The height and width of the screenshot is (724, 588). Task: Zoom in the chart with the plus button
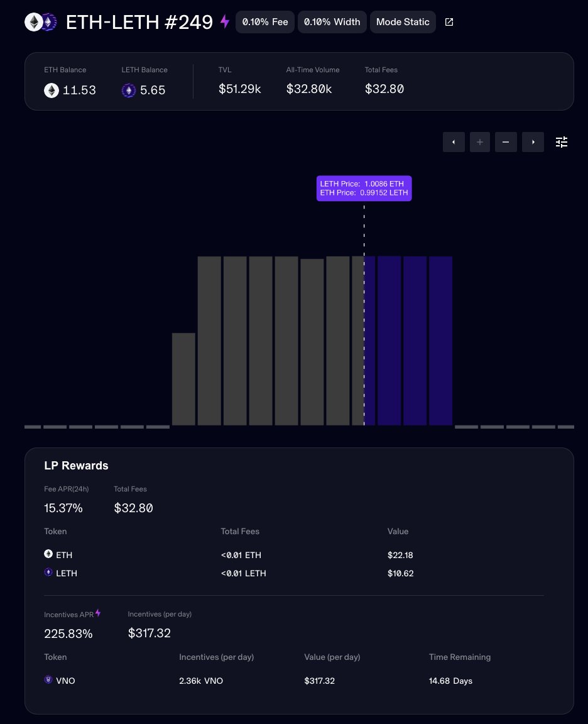[x=480, y=142]
